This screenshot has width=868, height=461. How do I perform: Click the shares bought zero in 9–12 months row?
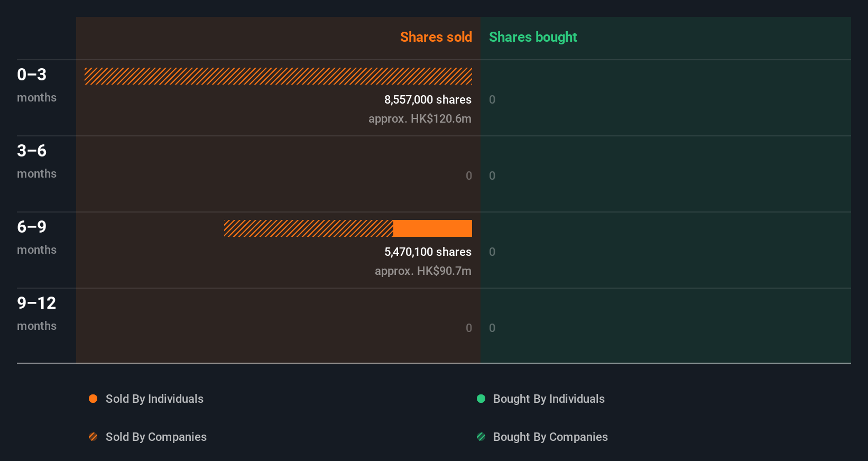[x=492, y=328]
